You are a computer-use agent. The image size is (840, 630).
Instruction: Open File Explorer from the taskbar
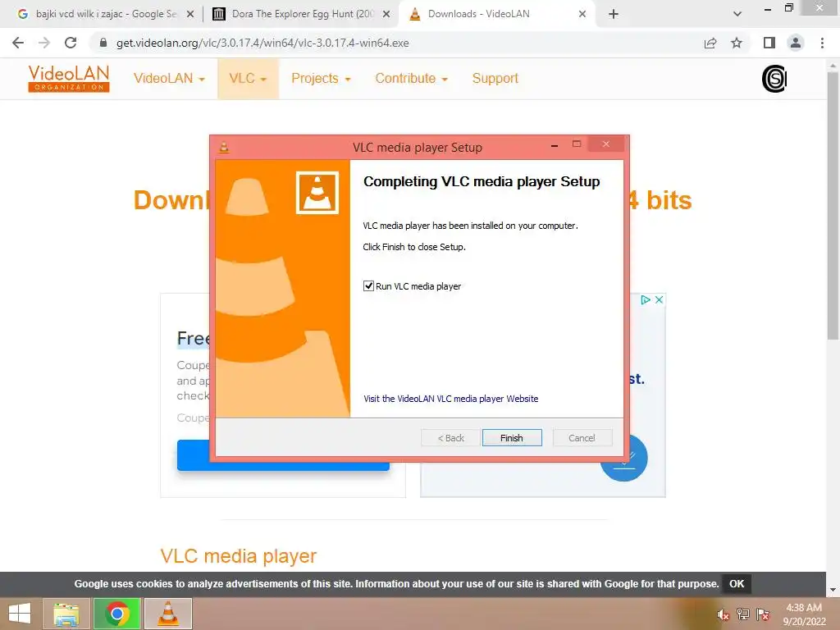pos(66,614)
